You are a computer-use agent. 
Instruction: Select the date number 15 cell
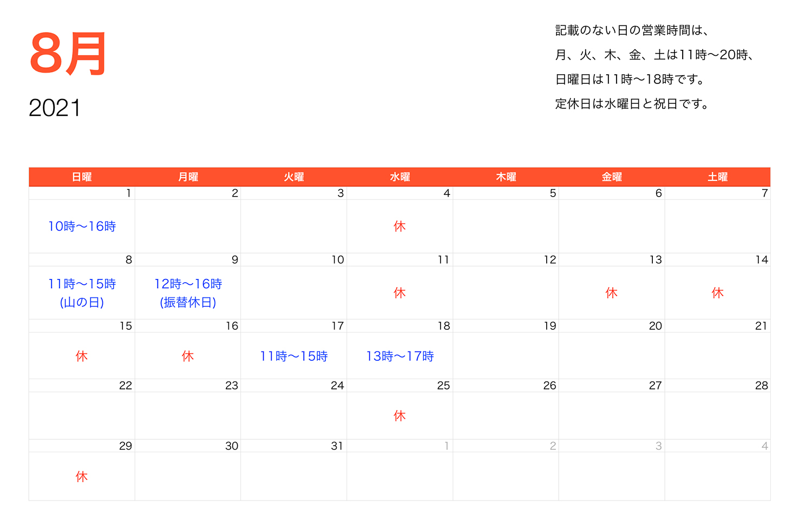(125, 326)
